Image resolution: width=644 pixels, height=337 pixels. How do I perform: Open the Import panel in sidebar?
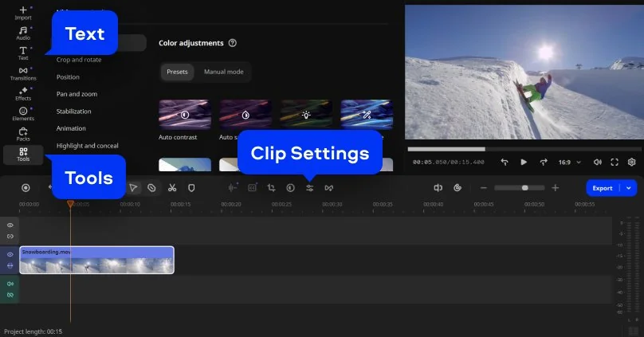point(23,12)
